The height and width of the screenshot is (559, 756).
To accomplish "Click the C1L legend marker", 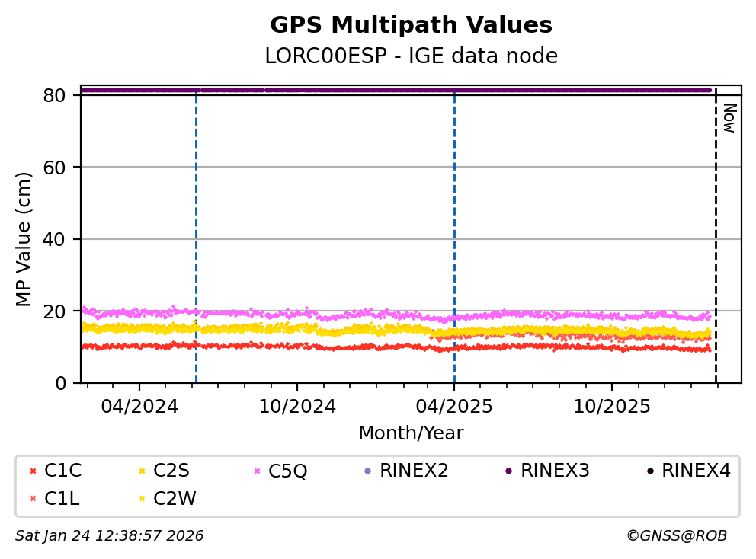I will 32,499.
